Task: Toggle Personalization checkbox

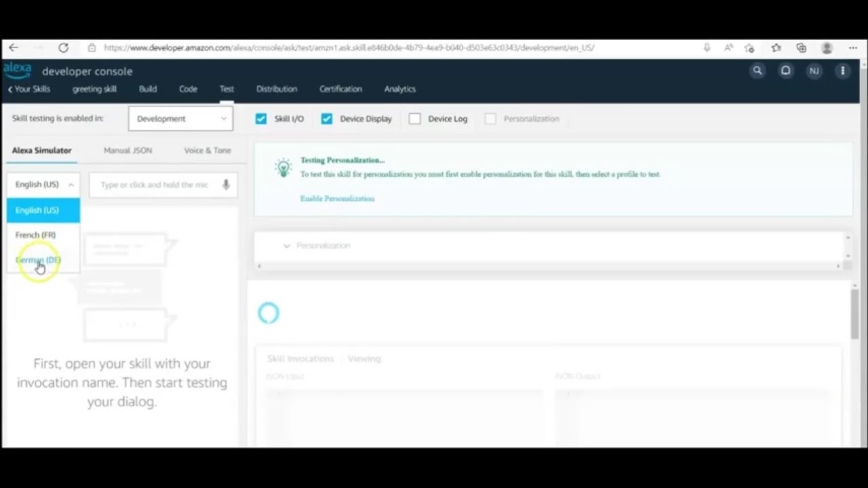Action: pos(490,119)
